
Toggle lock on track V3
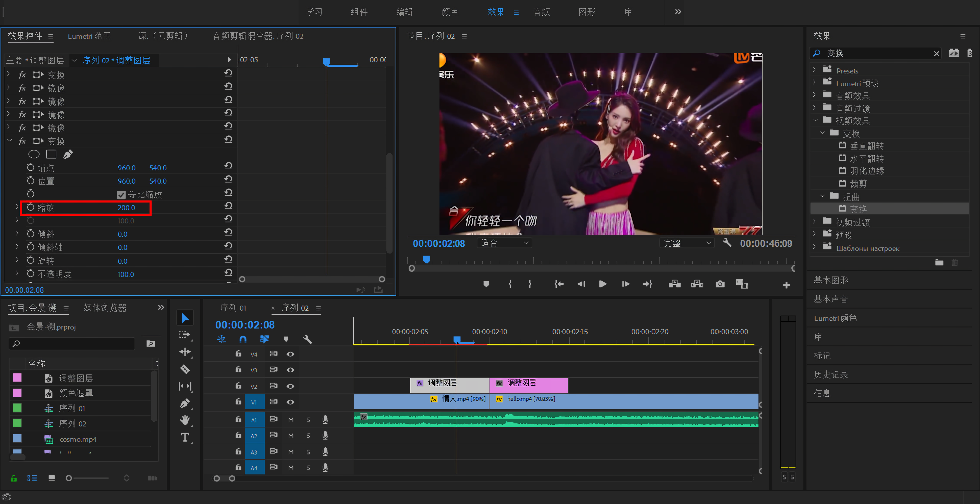point(238,369)
